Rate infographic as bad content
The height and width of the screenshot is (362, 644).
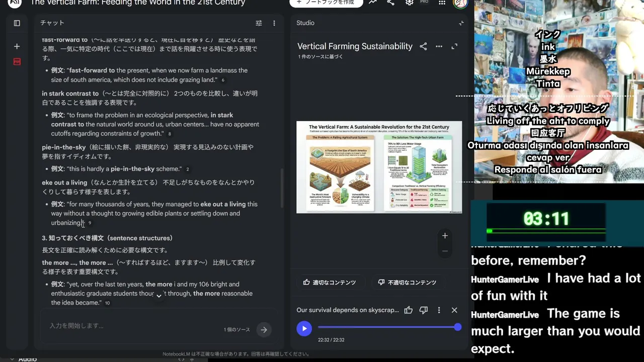click(x=407, y=283)
